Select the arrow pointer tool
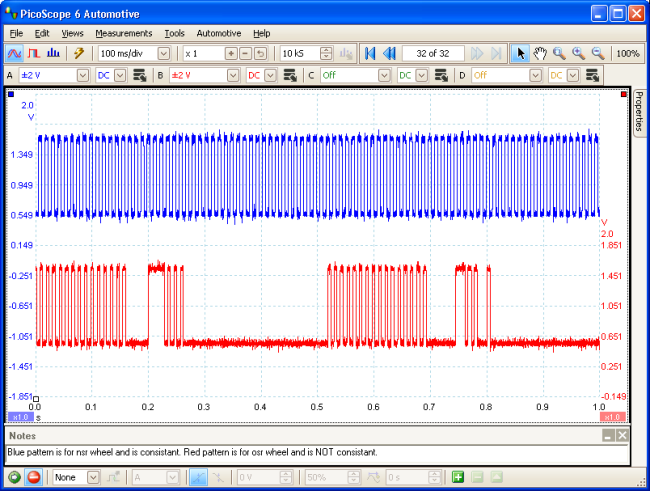This screenshot has width=650, height=491. [x=520, y=53]
